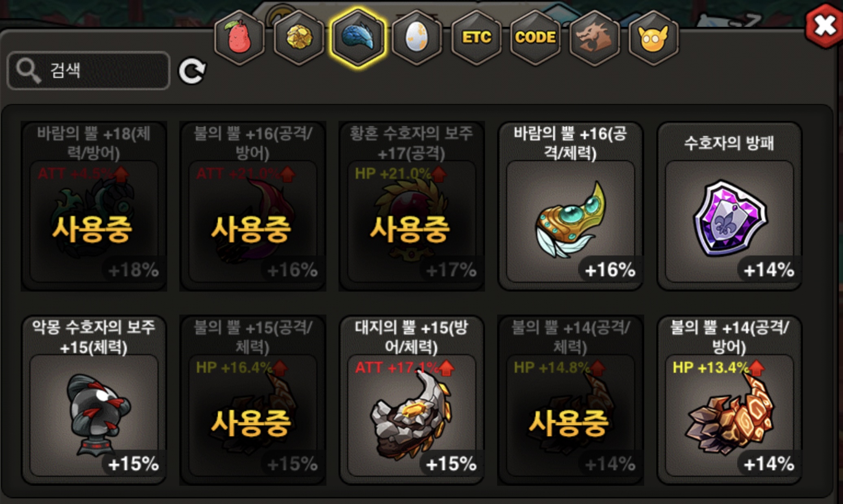Select in-use 바람의 뿔 +18(체력/방어) item

pos(94,206)
